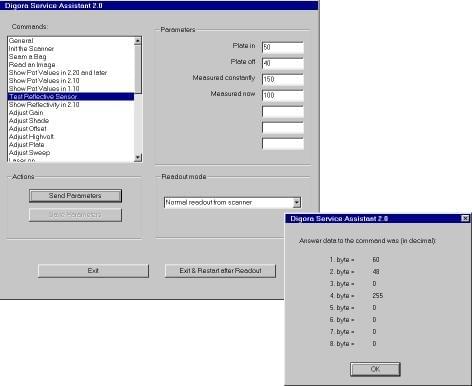472x386 pixels.
Task: Select Show Reflectivity in 2.10
Action: 71,105
